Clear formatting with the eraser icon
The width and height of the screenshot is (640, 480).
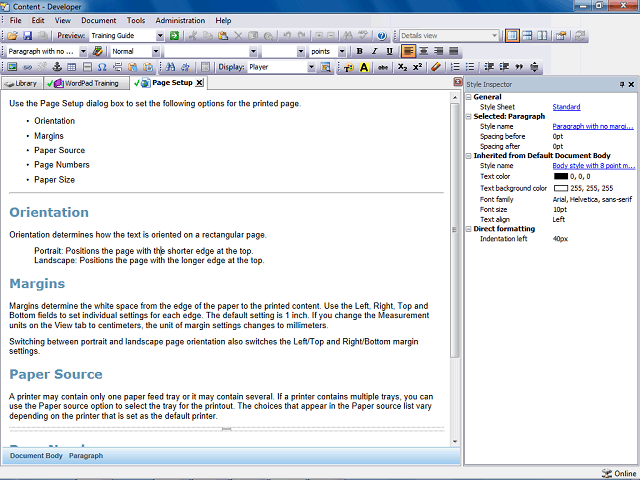[x=436, y=67]
